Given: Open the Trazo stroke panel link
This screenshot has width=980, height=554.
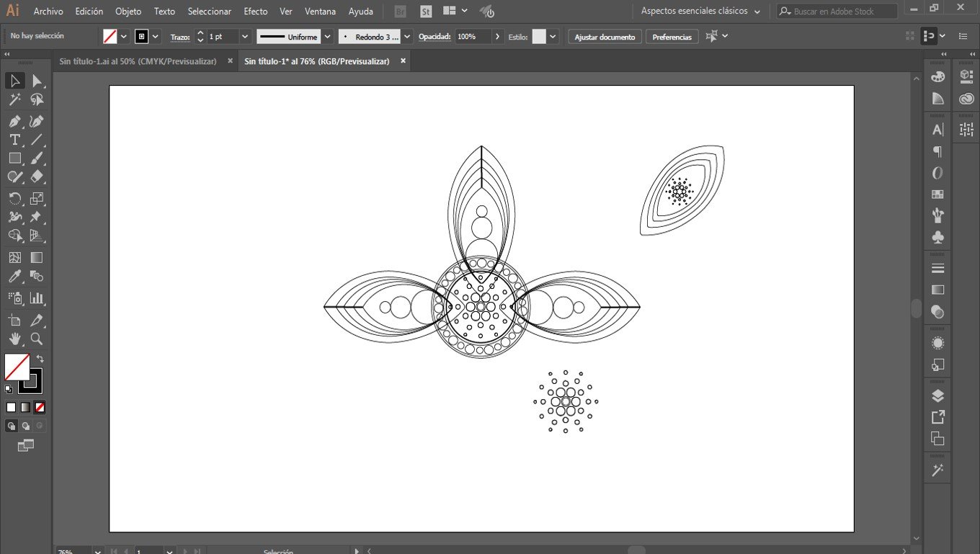Looking at the screenshot, I should click(180, 37).
